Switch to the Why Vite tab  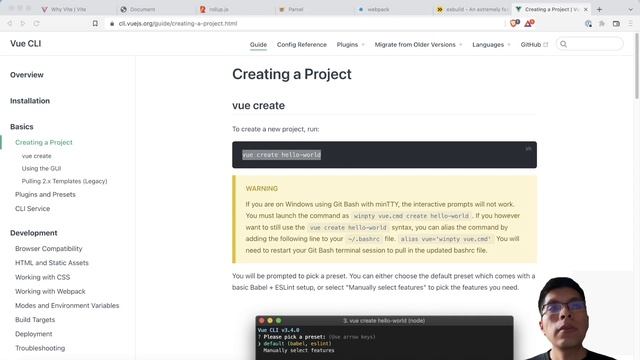pyautogui.click(x=64, y=9)
